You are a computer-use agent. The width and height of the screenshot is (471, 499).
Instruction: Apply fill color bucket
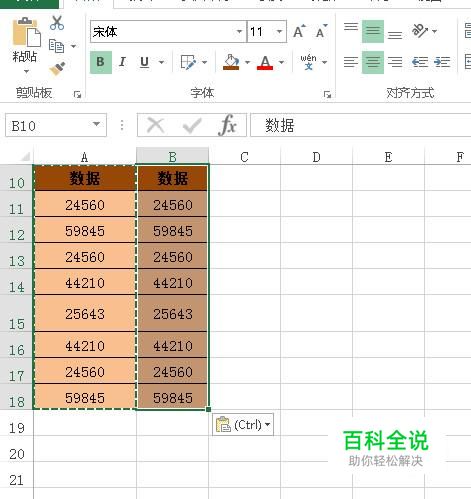(231, 62)
